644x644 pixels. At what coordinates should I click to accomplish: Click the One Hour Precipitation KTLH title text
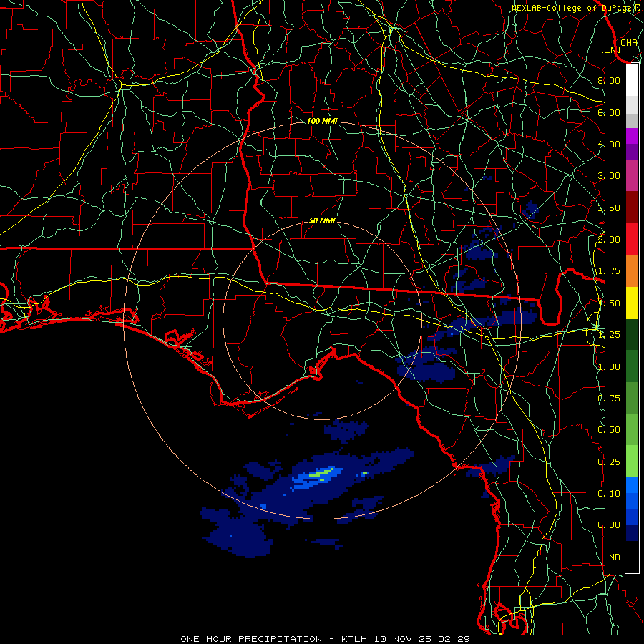tap(325, 639)
